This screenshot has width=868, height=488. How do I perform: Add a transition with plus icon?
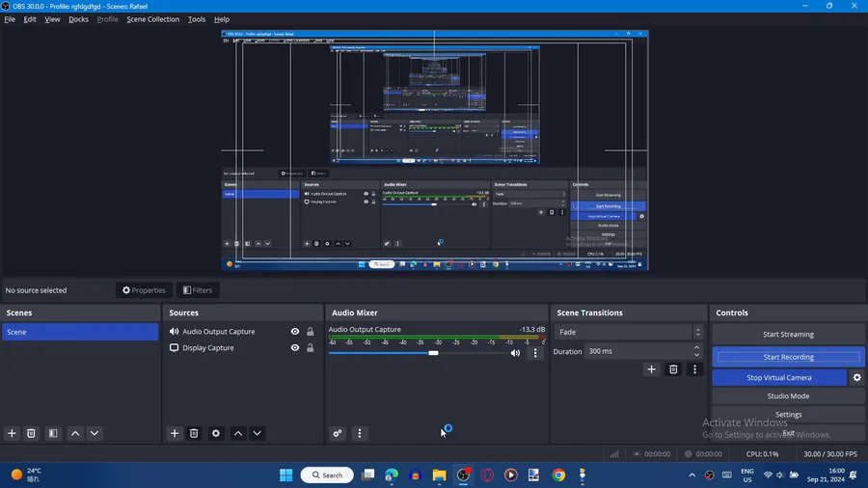coord(652,369)
